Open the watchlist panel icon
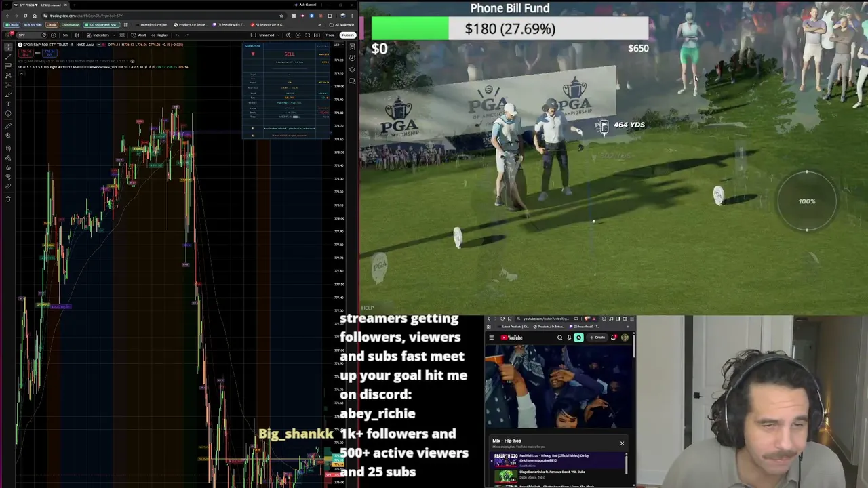Screen dimensions: 868x488 click(x=352, y=47)
